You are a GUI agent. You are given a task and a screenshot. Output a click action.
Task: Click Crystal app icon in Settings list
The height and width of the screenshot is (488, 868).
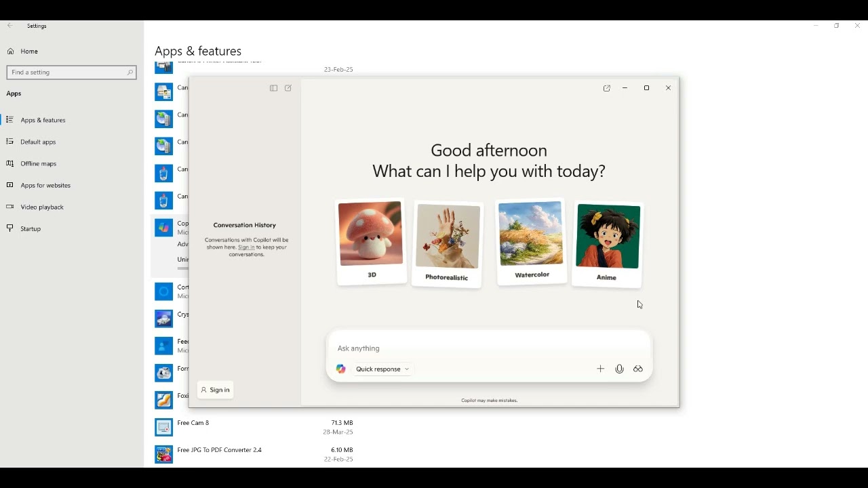163,319
